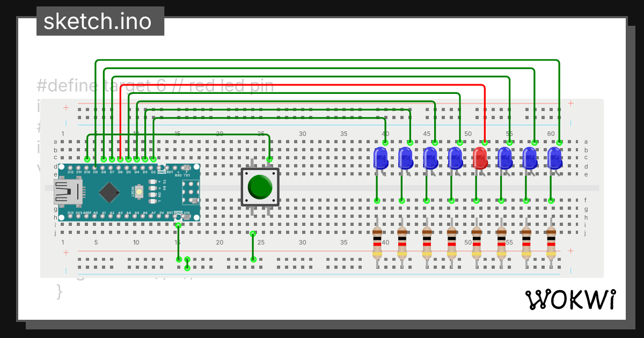Click the Nano L indicator LED
The image size is (644, 338).
pos(152,201)
